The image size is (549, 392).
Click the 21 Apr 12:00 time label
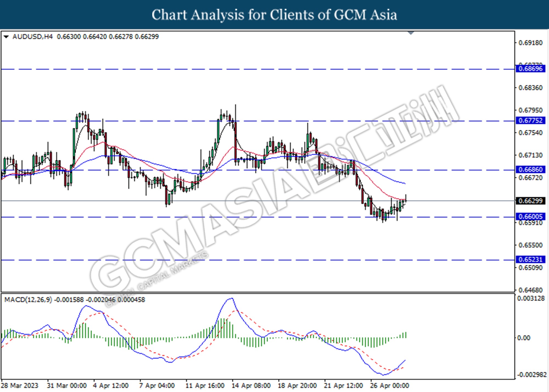click(343, 386)
